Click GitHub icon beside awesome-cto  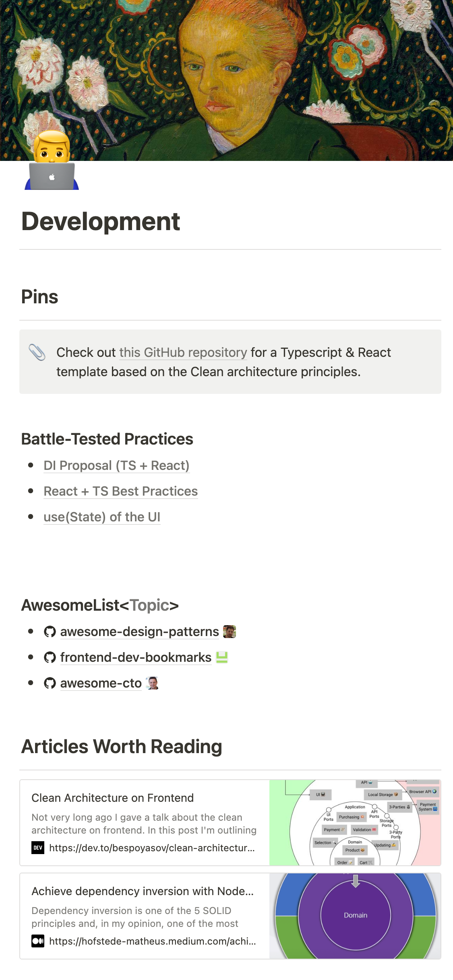coord(50,684)
